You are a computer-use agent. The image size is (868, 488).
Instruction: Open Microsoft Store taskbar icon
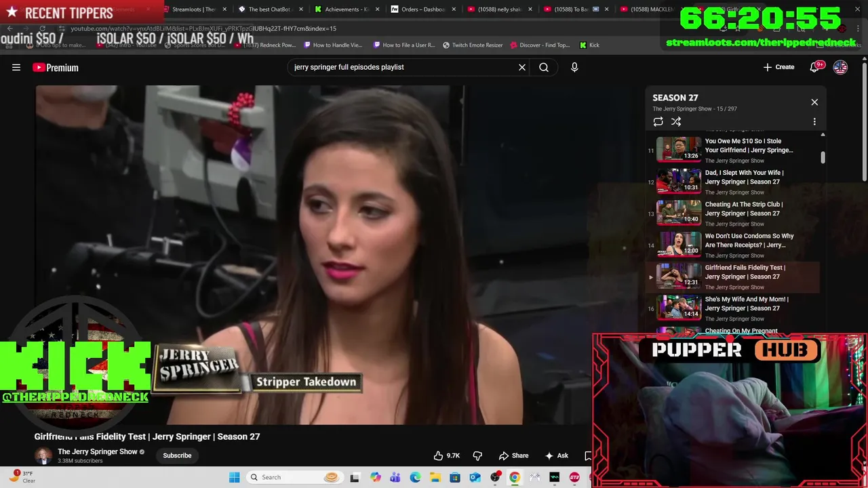(454, 477)
